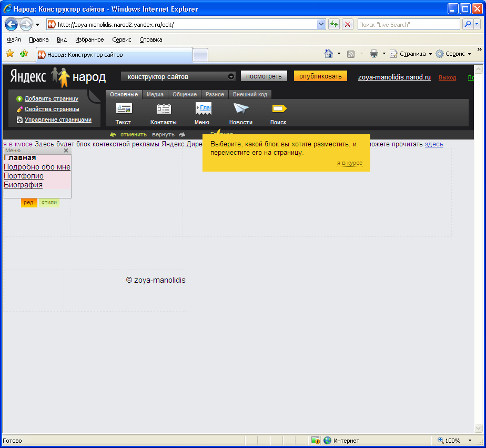Open the Портфолио menu link
The image size is (486, 448).
pos(24,176)
